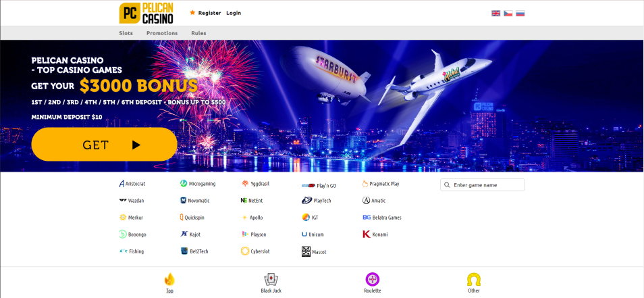Click the Kajot provider icon
Screen dimensions: 644x298
tap(184, 234)
